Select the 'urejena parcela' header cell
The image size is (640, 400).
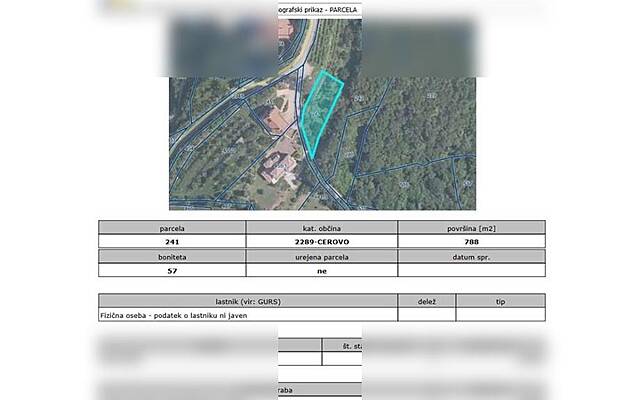[x=322, y=256]
